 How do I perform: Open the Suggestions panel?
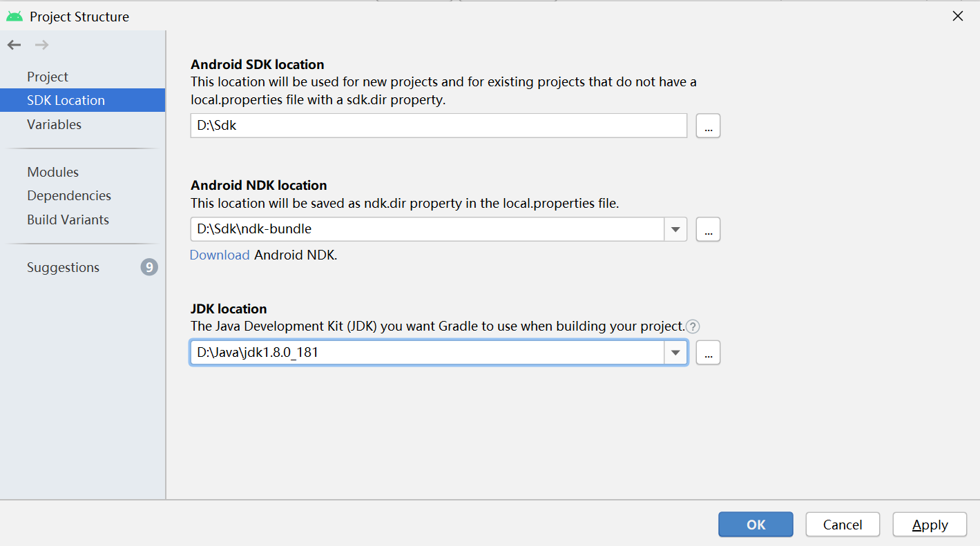click(63, 267)
